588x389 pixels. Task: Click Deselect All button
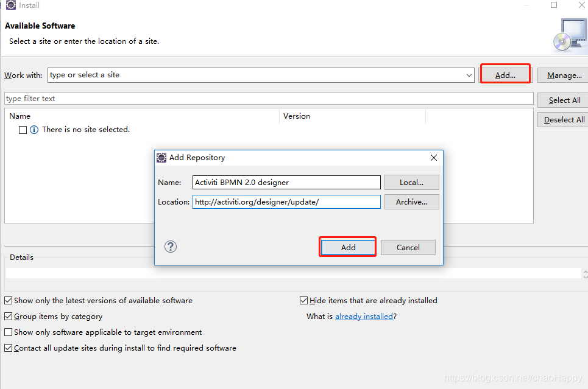(564, 120)
